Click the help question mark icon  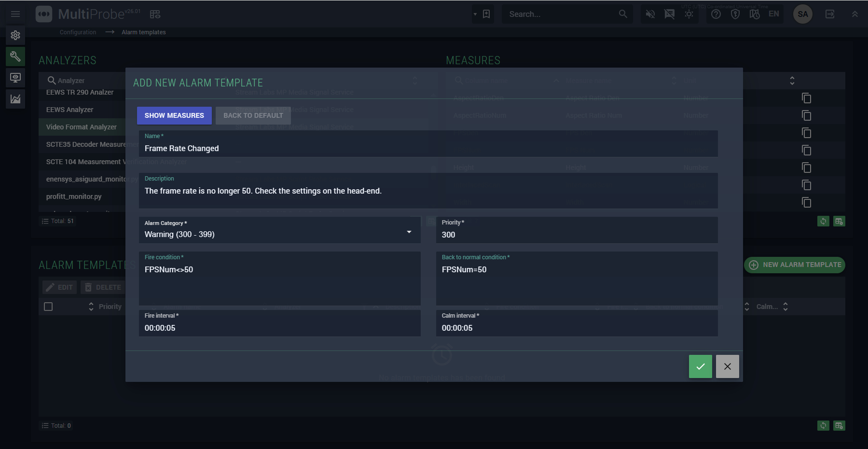[x=716, y=14]
